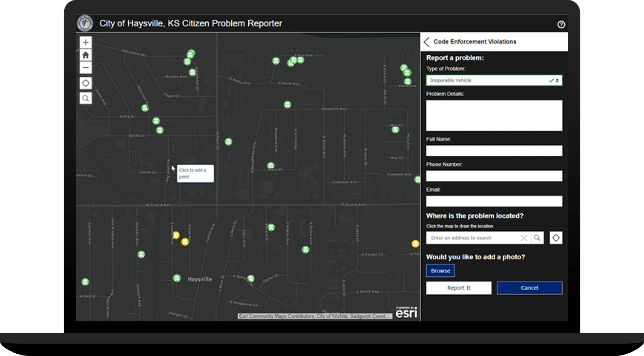The width and height of the screenshot is (644, 356).
Task: Return map to default home extent
Action: [x=86, y=55]
